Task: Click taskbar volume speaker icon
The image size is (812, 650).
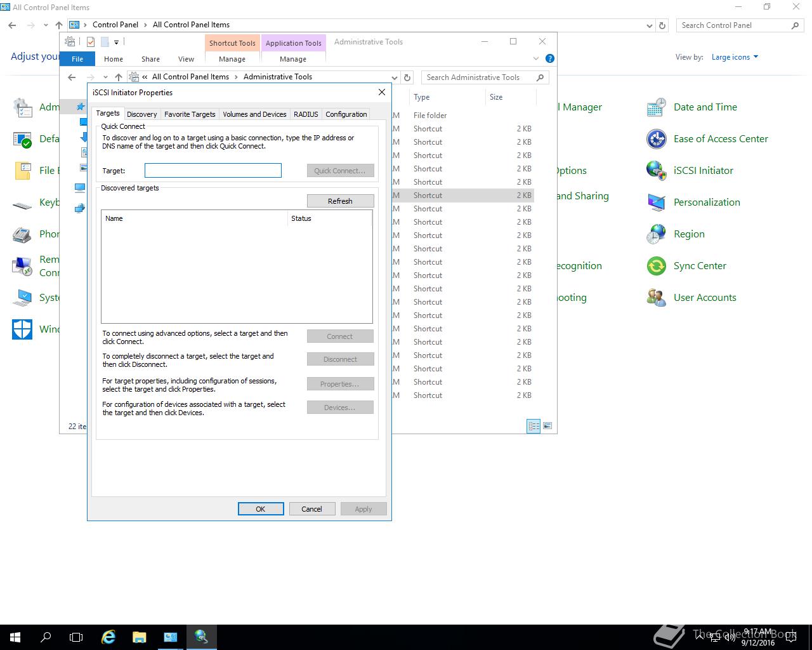Action: (x=730, y=637)
